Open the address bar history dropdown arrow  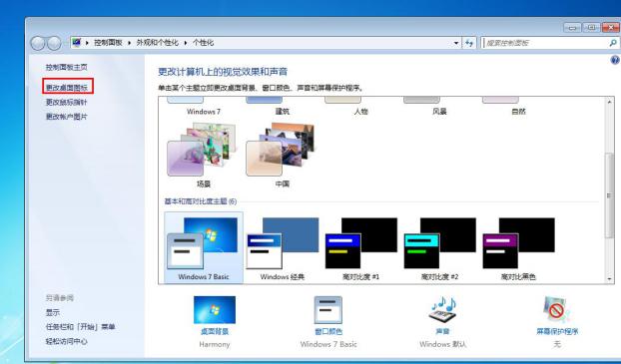(456, 43)
